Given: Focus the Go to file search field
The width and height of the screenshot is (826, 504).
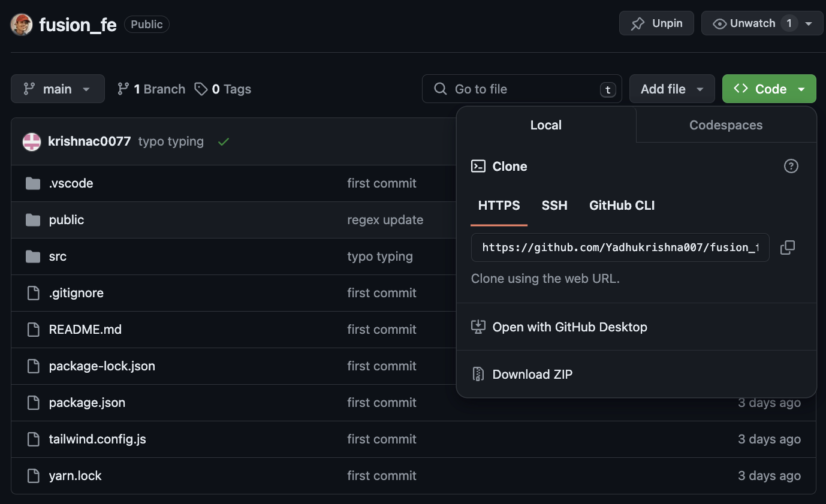Looking at the screenshot, I should [521, 89].
